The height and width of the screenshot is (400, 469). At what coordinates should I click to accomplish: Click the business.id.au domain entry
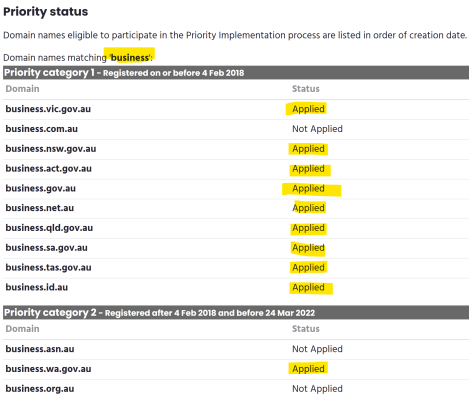point(37,287)
